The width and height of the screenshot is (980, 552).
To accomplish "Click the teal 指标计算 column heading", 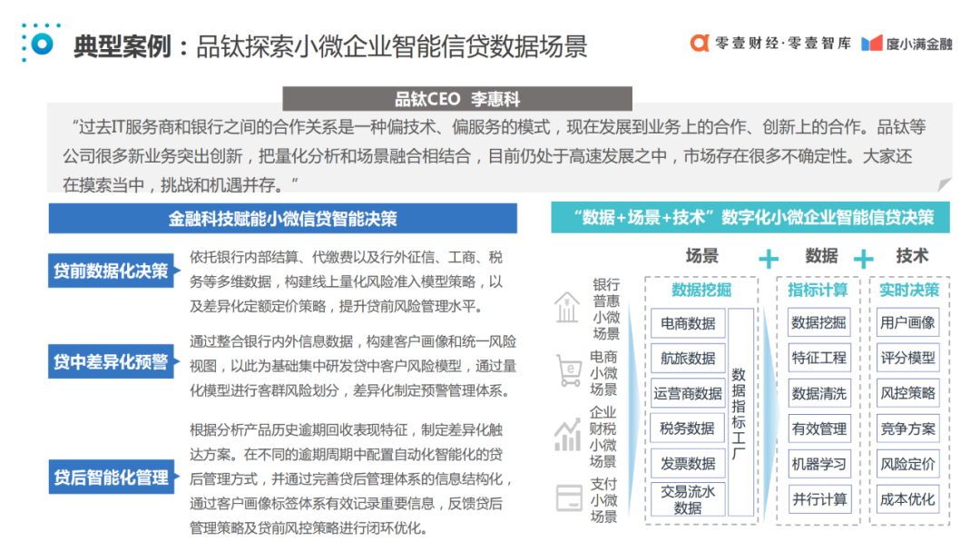I will click(818, 290).
